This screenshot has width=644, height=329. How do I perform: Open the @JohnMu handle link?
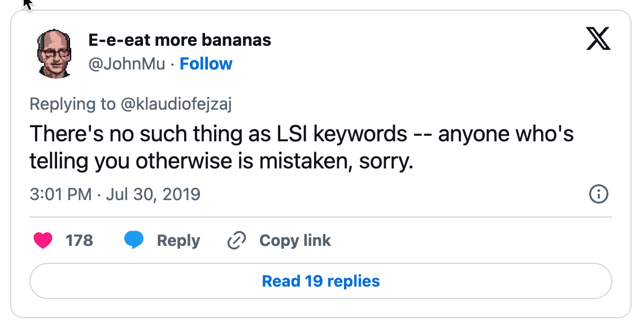tap(127, 64)
